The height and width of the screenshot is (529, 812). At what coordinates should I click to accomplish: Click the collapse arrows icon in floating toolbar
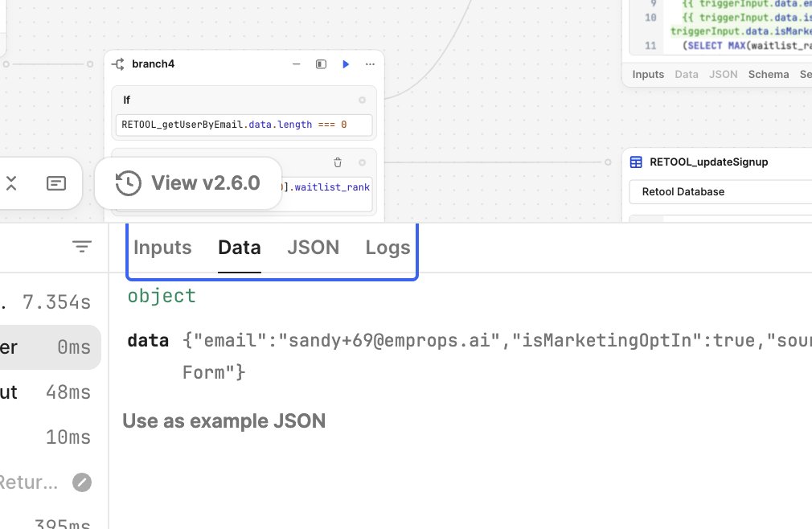(11, 183)
